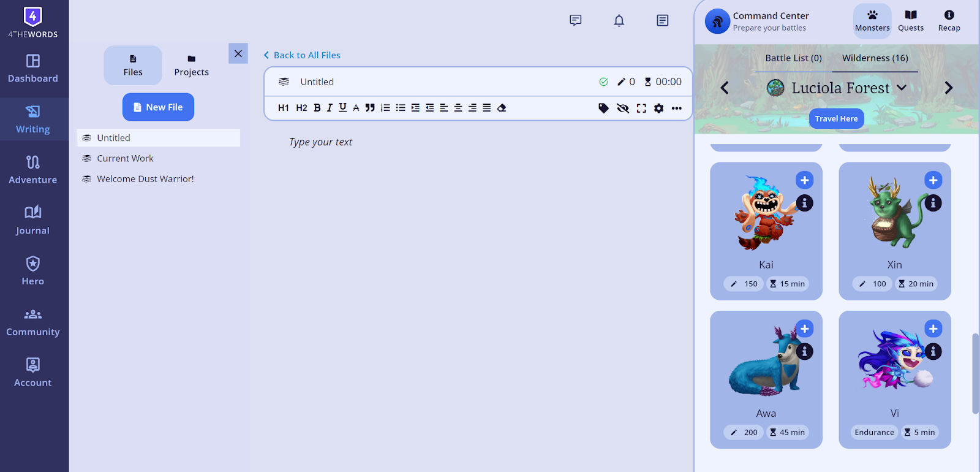Align text left
This screenshot has height=472, width=980.
tap(444, 108)
